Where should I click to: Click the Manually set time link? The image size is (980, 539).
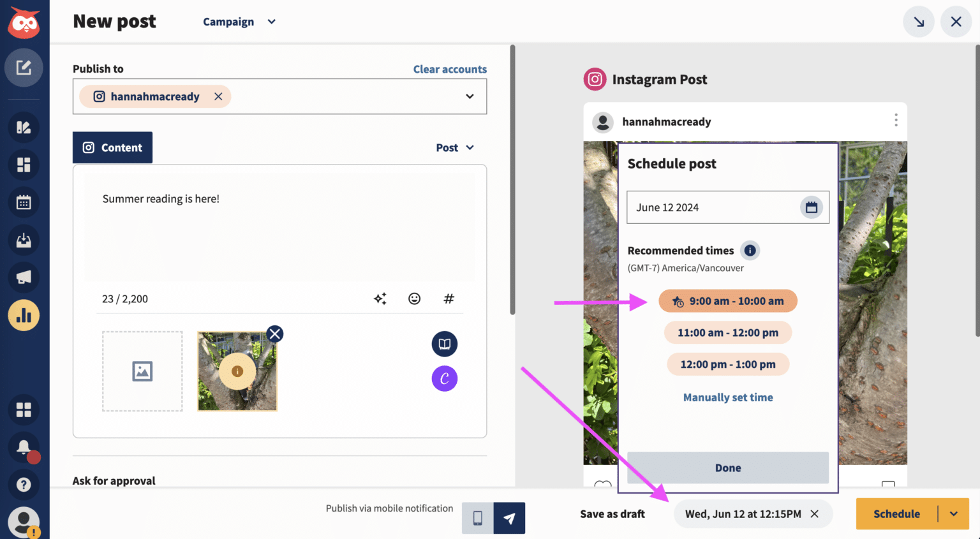pyautogui.click(x=727, y=397)
